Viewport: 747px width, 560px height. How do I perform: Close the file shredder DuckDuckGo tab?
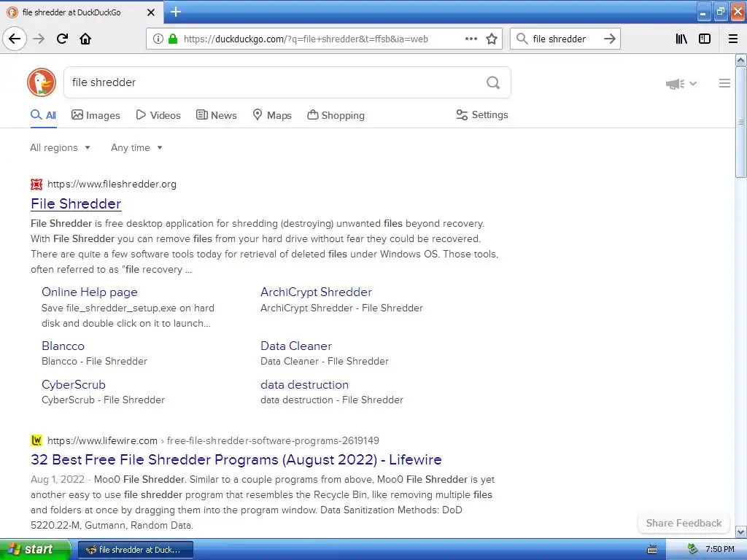[150, 12]
